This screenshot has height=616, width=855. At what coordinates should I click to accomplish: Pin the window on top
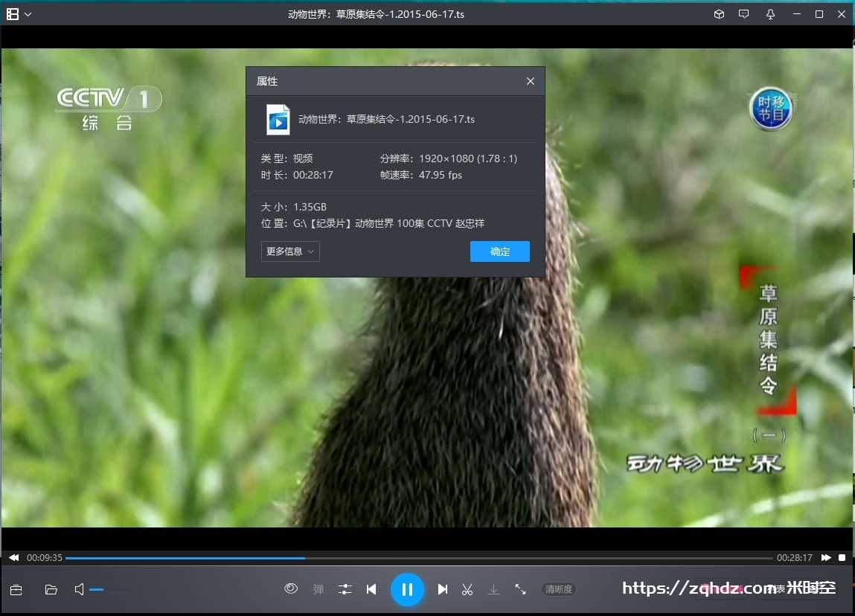tap(770, 14)
